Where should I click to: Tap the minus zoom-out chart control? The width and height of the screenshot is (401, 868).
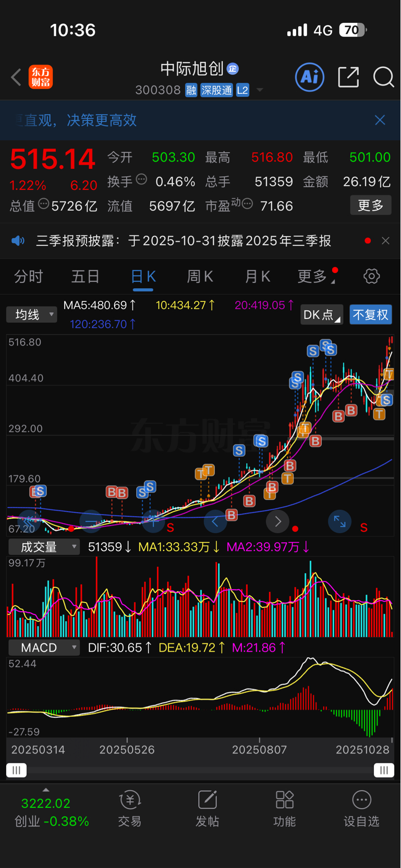click(91, 521)
